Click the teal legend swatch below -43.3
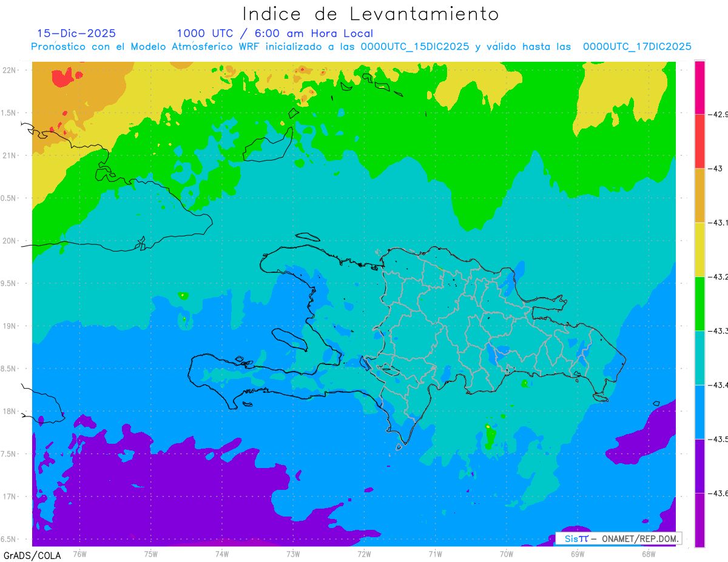Viewport: 728px width, 562px height. pyautogui.click(x=699, y=358)
